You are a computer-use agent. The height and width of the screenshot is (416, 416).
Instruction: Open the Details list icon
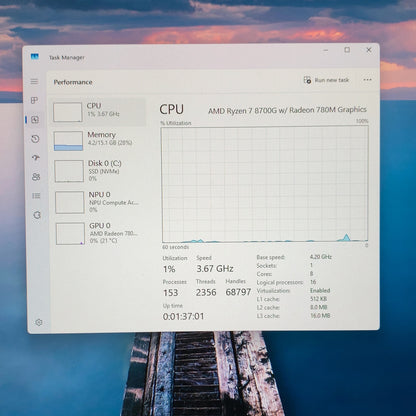(36, 196)
